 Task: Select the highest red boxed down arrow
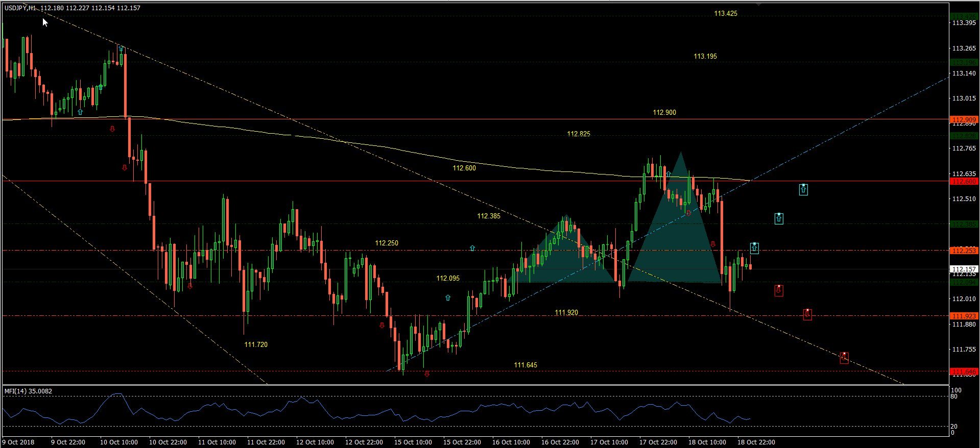(x=779, y=290)
